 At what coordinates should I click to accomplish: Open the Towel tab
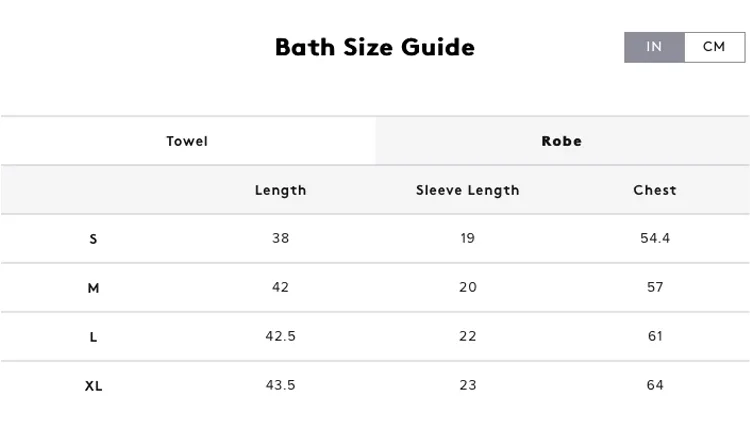coord(187,141)
